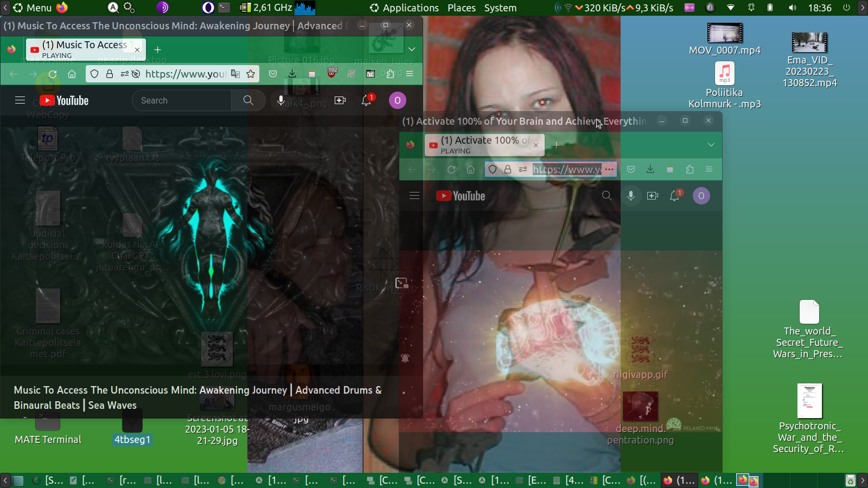Click the padlock in the Activate 100% window

tap(508, 170)
